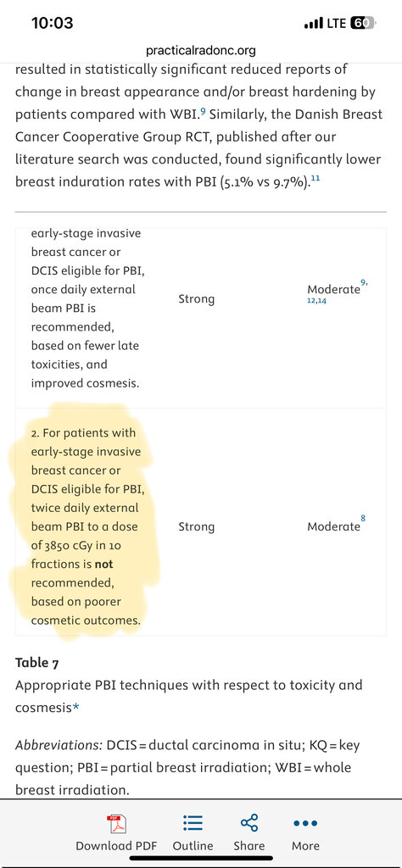The height and width of the screenshot is (868, 402).
Task: Tap the home indicator bar
Action: tap(201, 858)
